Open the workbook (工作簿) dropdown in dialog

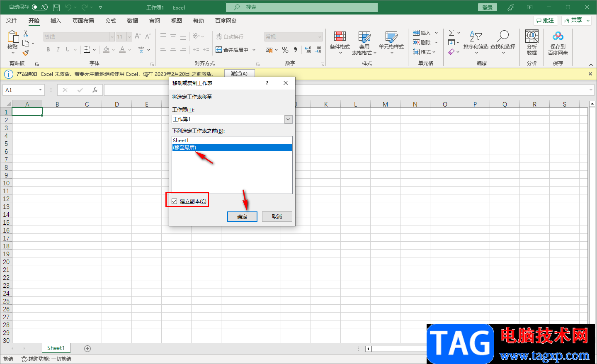point(289,119)
